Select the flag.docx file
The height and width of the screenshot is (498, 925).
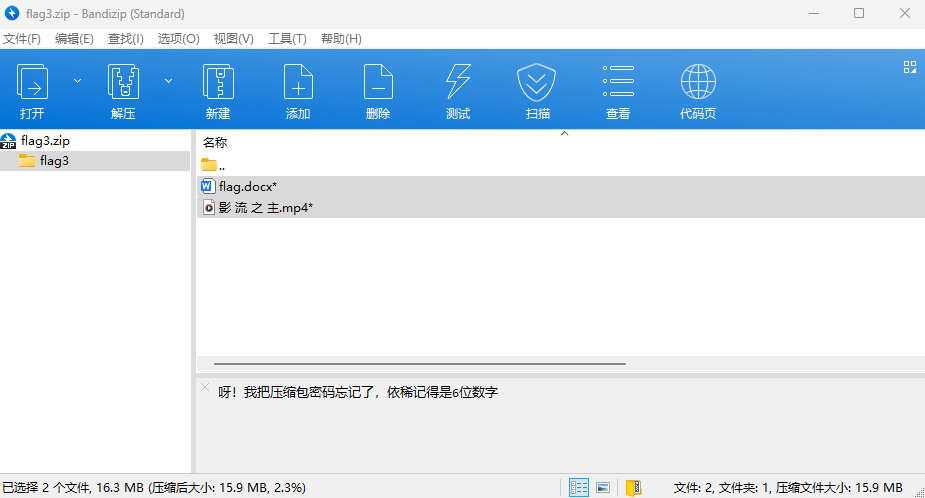[248, 186]
